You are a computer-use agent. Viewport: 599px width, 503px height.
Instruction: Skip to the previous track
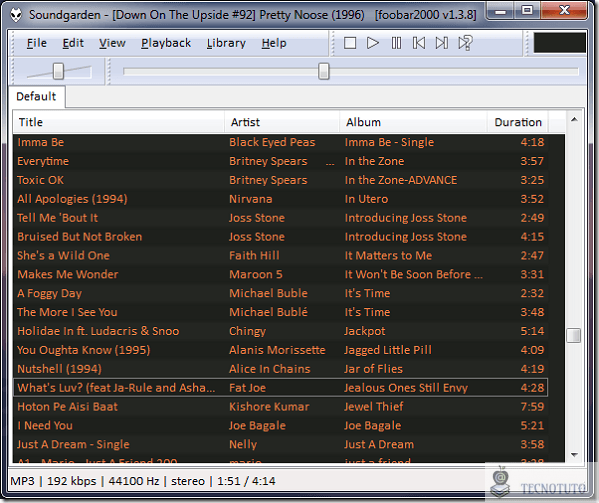click(419, 43)
